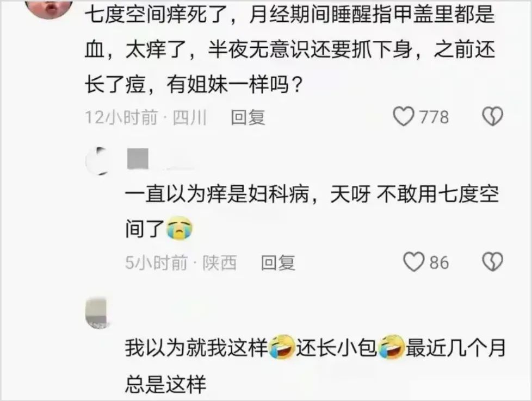
Task: Tap the 86 like count
Action: [440, 262]
